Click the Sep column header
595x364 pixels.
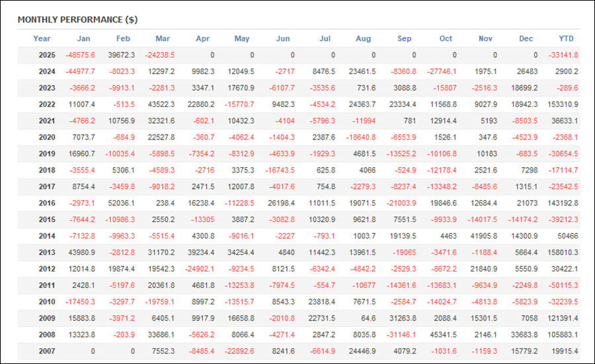[x=404, y=38]
